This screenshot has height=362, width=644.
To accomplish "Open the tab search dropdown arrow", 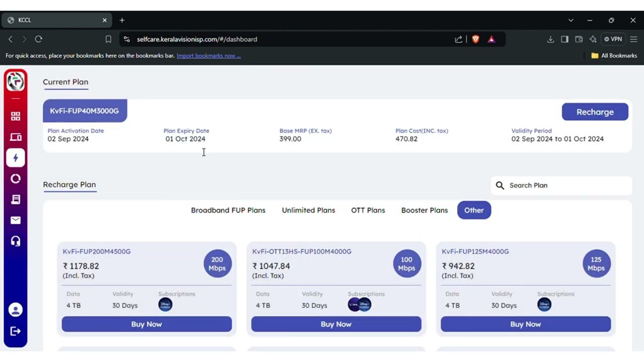I will point(571,20).
